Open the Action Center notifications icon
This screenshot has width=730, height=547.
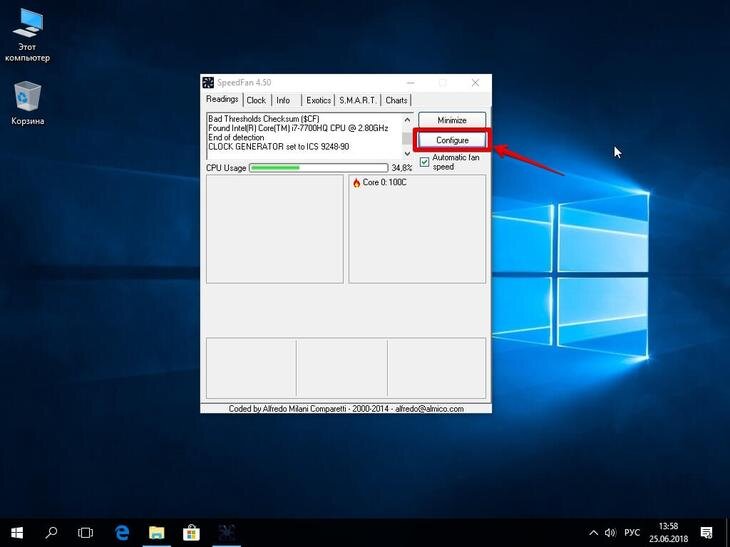tap(706, 533)
